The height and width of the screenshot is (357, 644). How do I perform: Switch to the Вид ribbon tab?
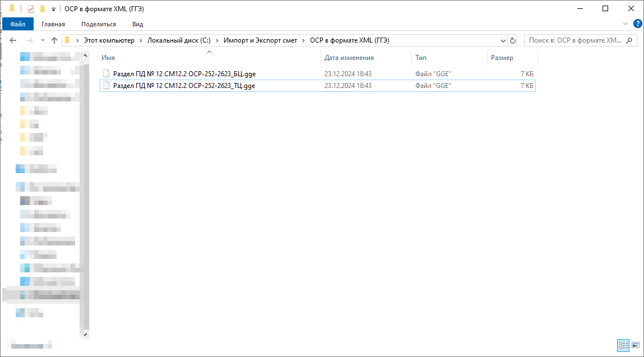tap(137, 24)
